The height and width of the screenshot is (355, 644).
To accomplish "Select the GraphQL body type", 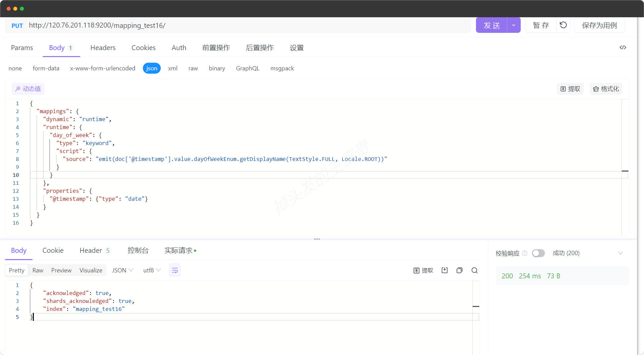I will (248, 68).
